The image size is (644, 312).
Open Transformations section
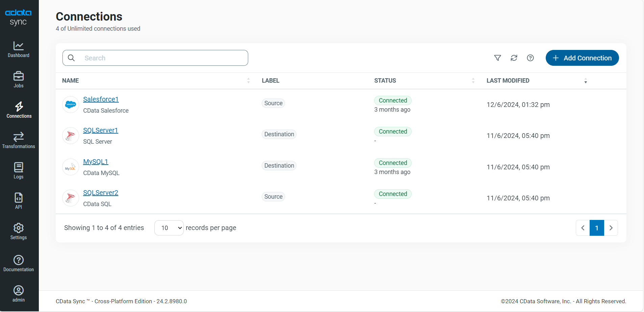(x=19, y=140)
